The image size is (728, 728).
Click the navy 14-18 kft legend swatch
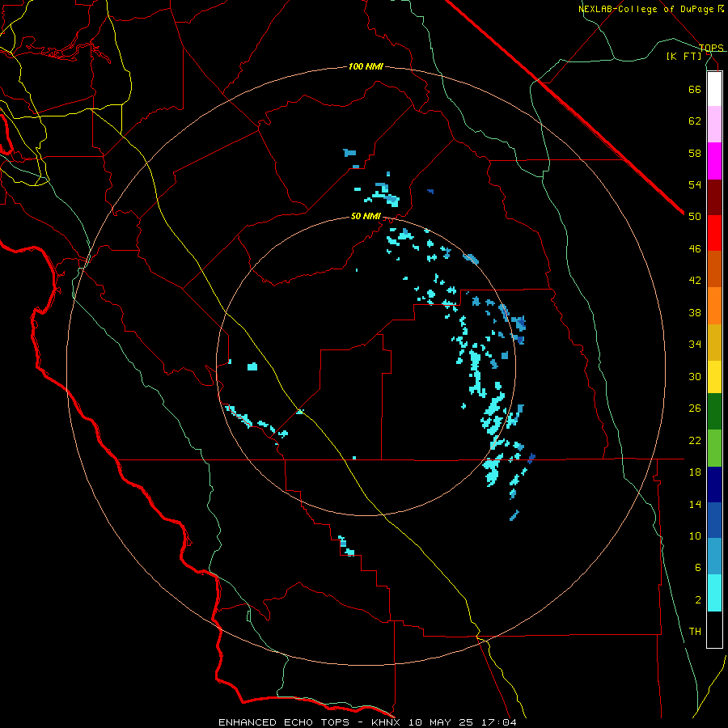pos(714,485)
